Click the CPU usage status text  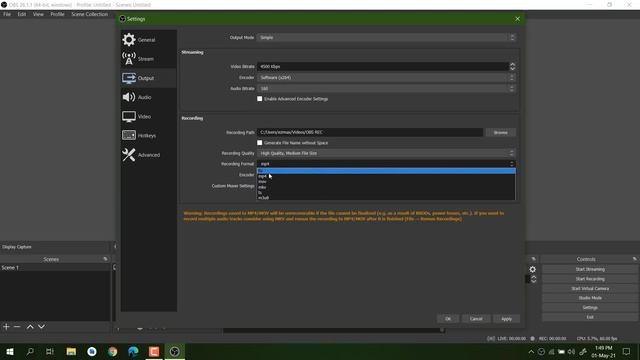coord(597,338)
